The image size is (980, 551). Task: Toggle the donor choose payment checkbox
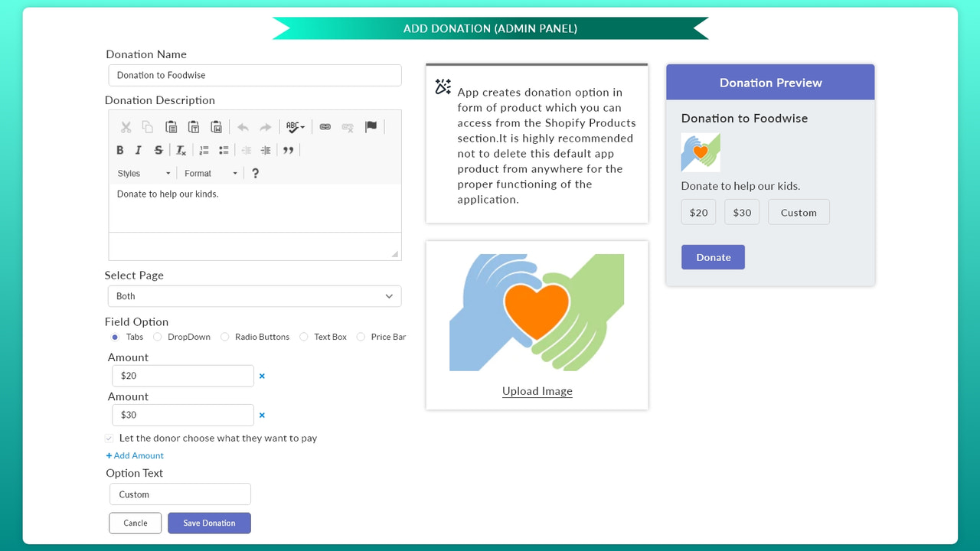tap(109, 438)
